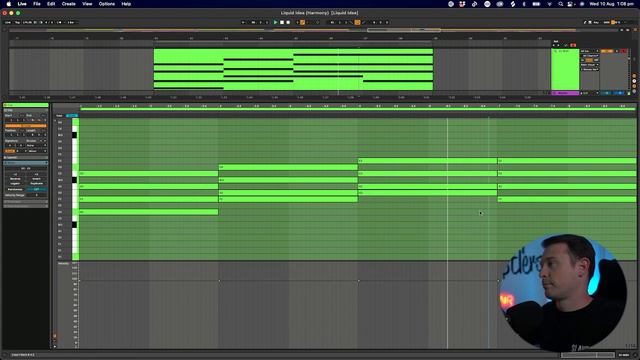Image resolution: width=640 pixels, height=360 pixels.
Task: Click the arrangement overview bar at top
Action: [x=312, y=30]
